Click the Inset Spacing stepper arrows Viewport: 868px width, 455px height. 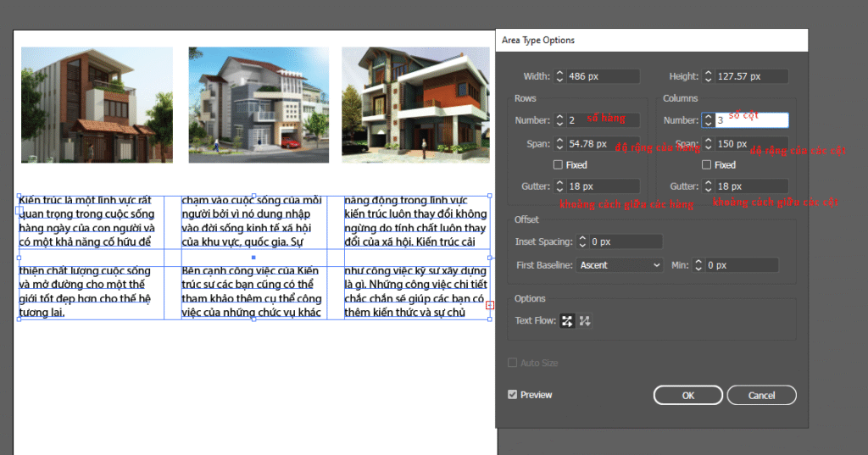[x=581, y=242]
